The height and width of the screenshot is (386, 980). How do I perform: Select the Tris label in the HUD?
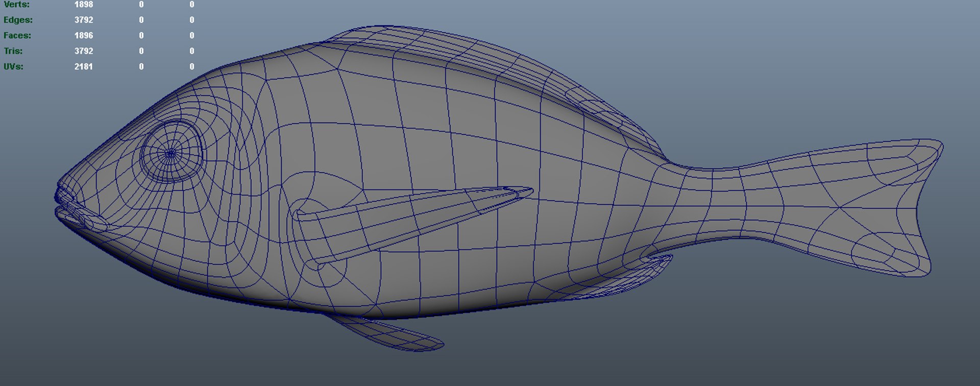pyautogui.click(x=13, y=51)
